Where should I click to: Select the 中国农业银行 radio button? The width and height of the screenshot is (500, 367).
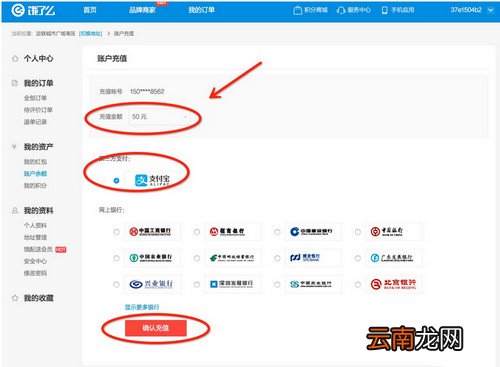click(116, 258)
